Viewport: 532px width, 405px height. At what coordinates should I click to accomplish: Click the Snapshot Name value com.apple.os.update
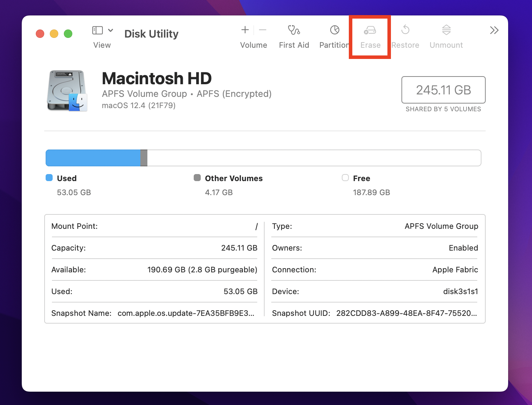coord(186,313)
